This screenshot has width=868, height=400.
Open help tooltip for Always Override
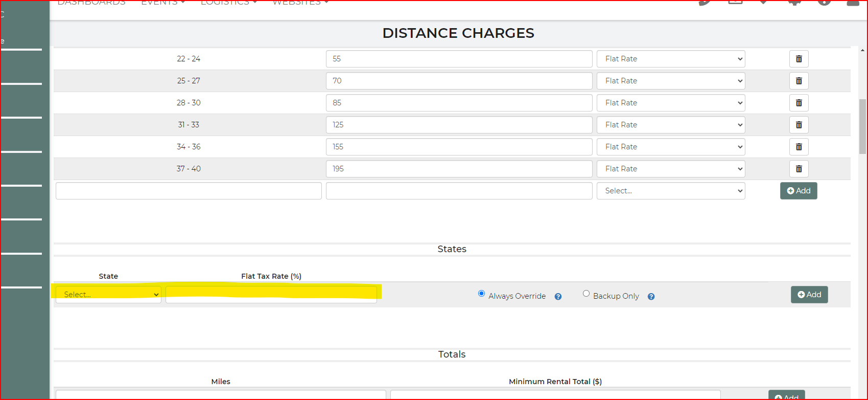(558, 297)
